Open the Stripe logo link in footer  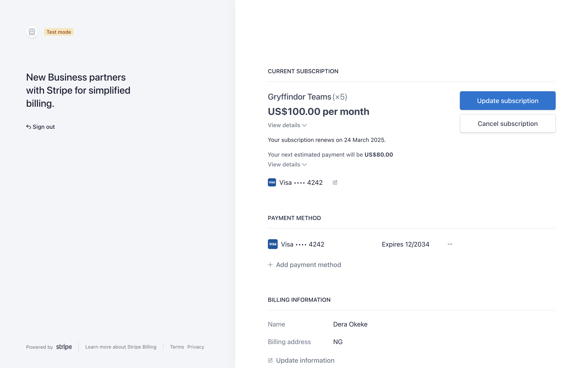[x=64, y=347]
